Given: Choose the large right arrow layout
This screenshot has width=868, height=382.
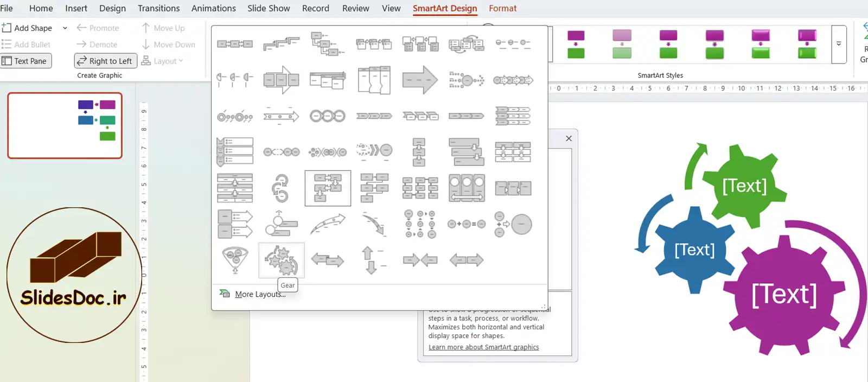Looking at the screenshot, I should point(420,80).
